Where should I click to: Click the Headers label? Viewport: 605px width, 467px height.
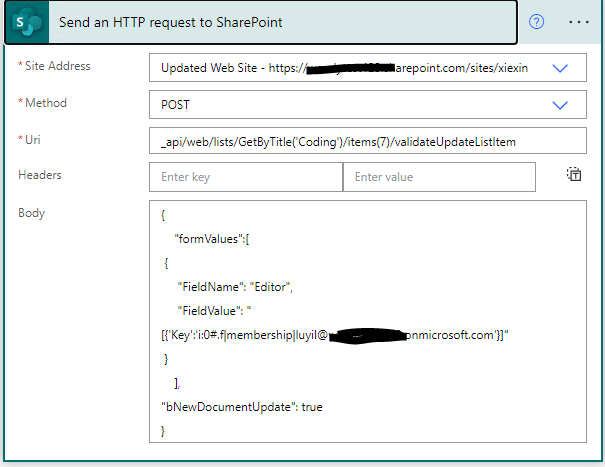click(40, 175)
